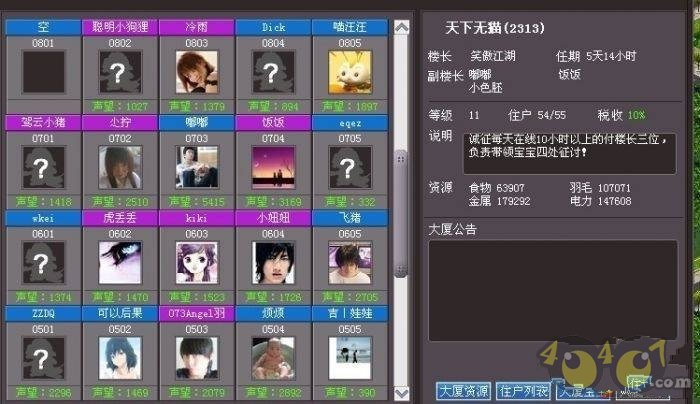Select the 驾云小猪 name header
Viewport: 700px width, 404px height.
point(43,122)
